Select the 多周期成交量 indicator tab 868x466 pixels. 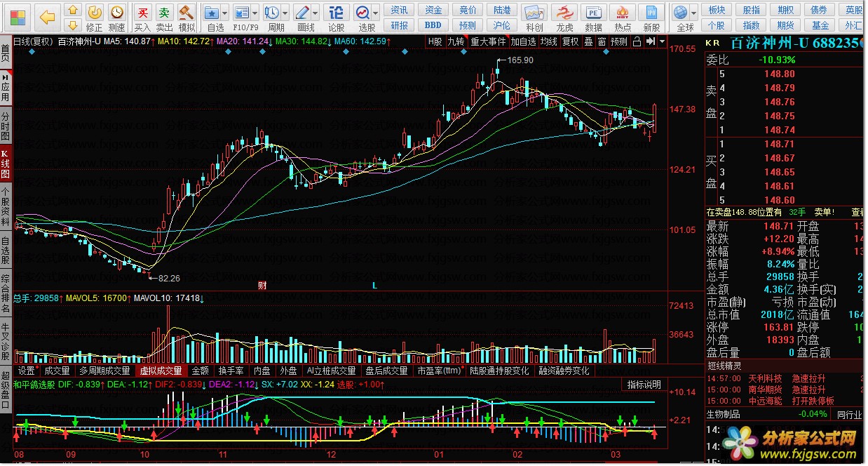(104, 371)
